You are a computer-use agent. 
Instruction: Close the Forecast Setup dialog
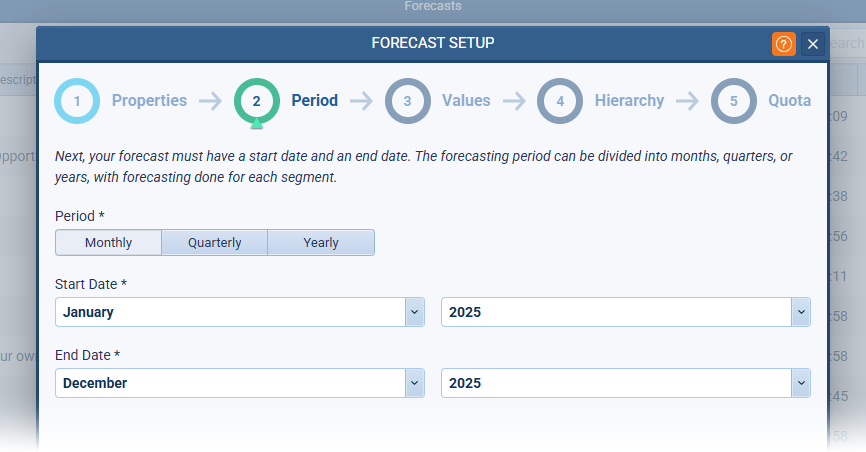(813, 44)
